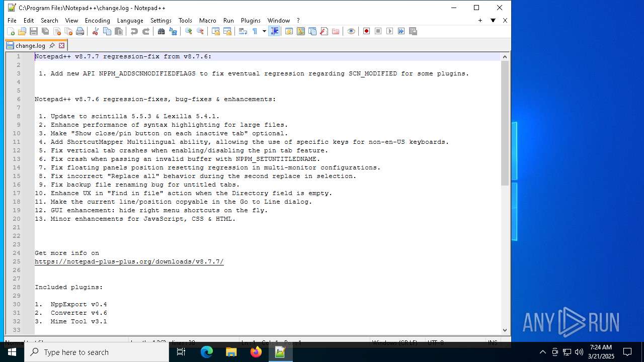
Task: Open the Tools menu
Action: click(x=185, y=21)
